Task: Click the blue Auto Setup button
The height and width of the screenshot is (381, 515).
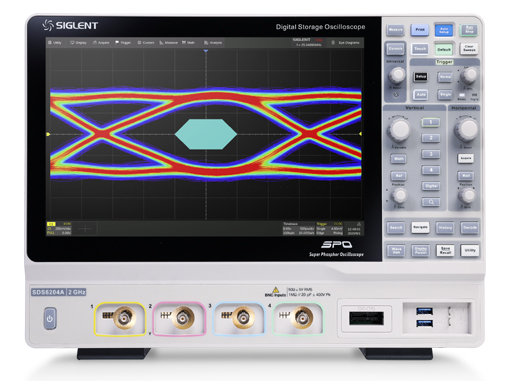Action: pos(444,30)
